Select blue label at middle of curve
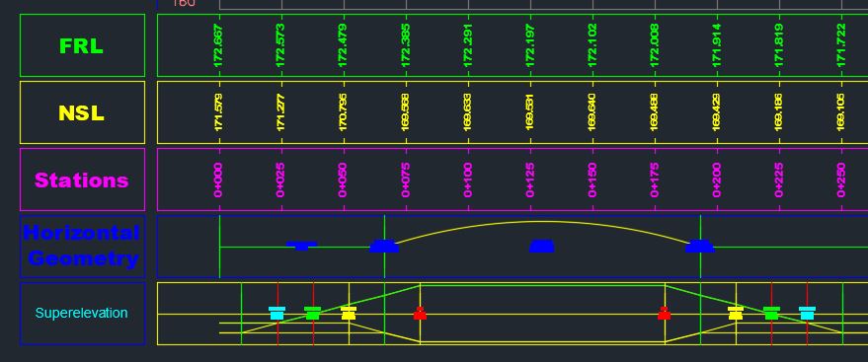Screen dimensions: 868x362 click(x=542, y=246)
